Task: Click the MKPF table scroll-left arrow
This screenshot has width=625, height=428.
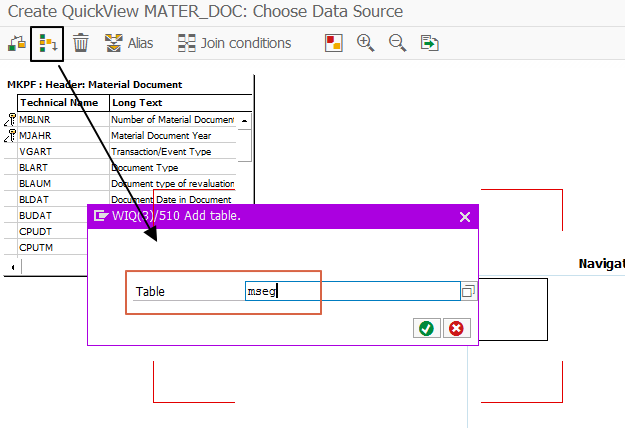Action: (x=13, y=267)
